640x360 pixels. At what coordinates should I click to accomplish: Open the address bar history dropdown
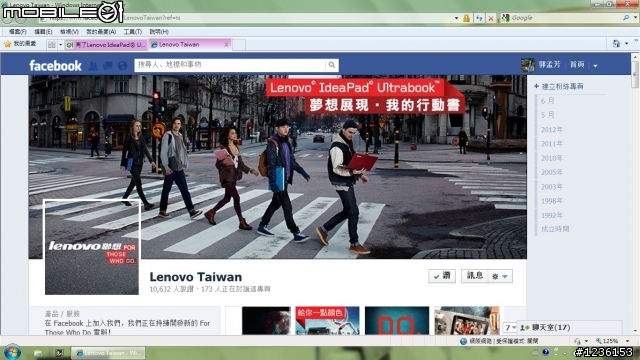456,18
